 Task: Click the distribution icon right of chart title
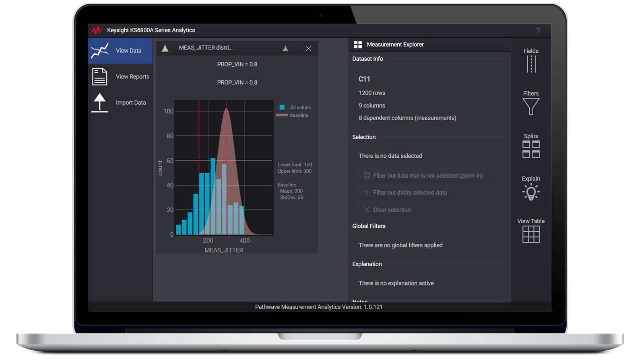click(x=285, y=48)
